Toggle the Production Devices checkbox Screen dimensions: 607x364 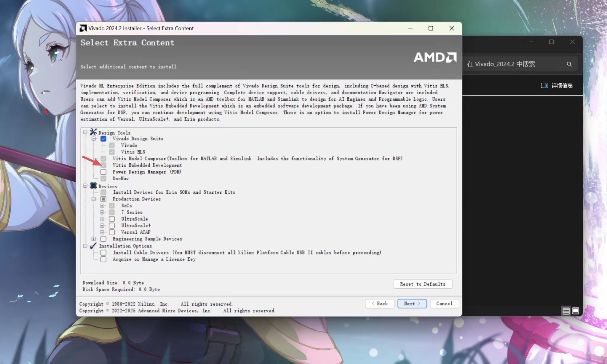click(103, 199)
